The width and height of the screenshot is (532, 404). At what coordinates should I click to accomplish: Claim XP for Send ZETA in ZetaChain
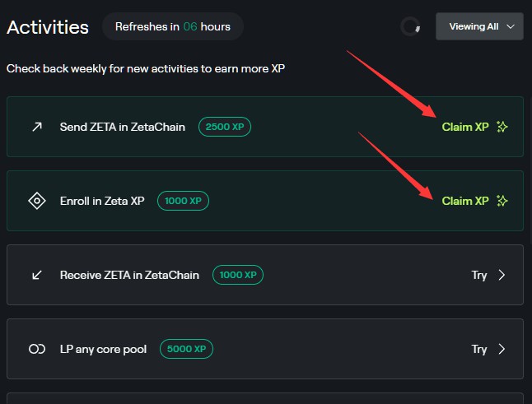(x=465, y=127)
